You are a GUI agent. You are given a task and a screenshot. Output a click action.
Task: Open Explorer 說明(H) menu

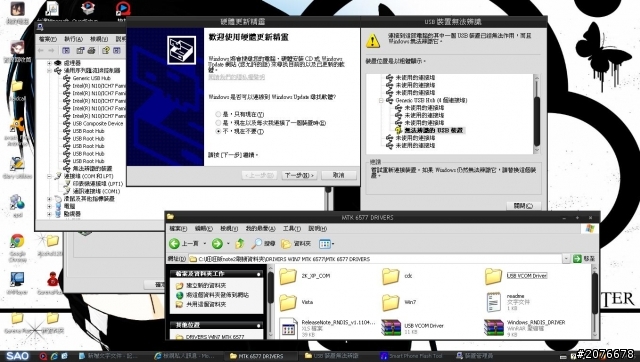click(x=317, y=229)
